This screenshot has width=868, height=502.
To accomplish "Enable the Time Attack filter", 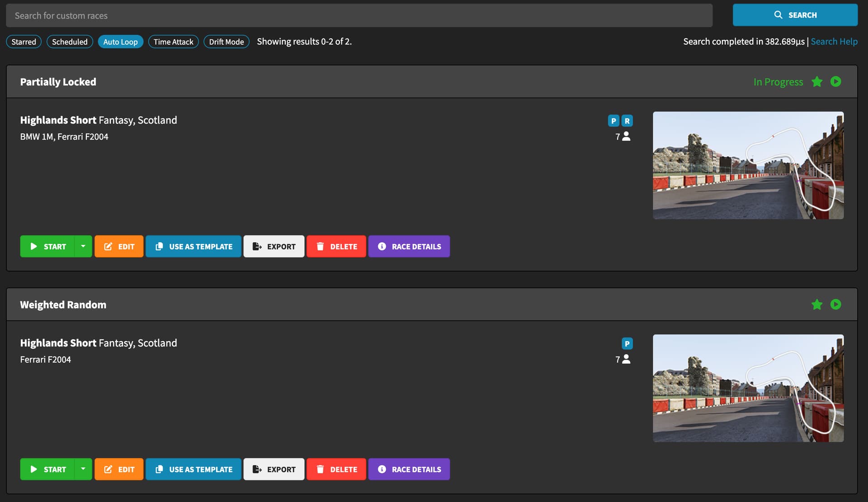I will click(173, 42).
